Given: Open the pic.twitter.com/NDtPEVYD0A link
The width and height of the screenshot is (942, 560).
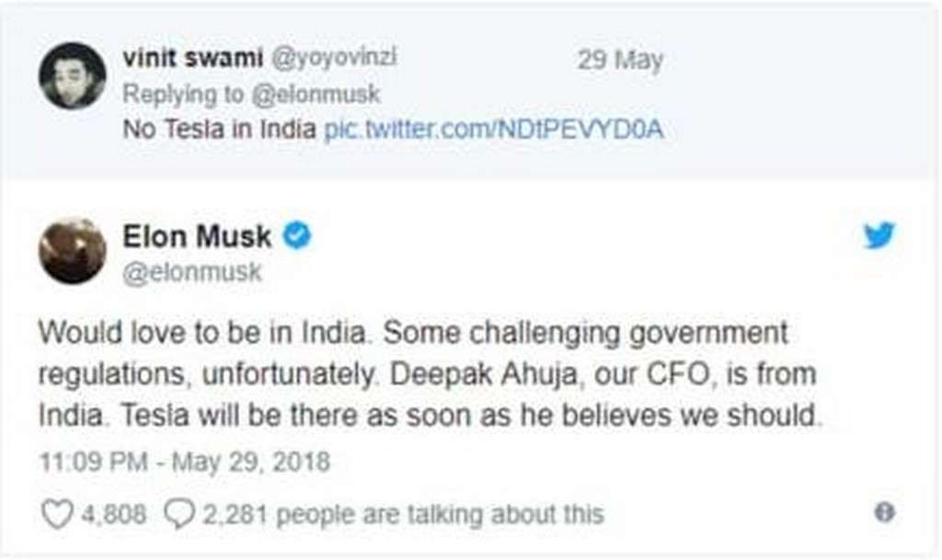Looking at the screenshot, I should 494,129.
